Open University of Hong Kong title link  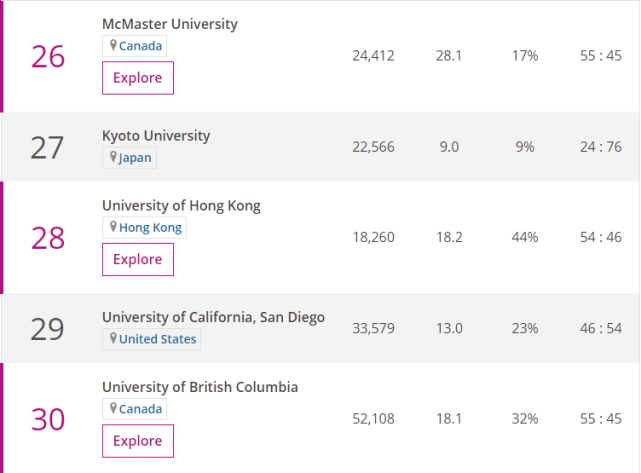pos(181,205)
